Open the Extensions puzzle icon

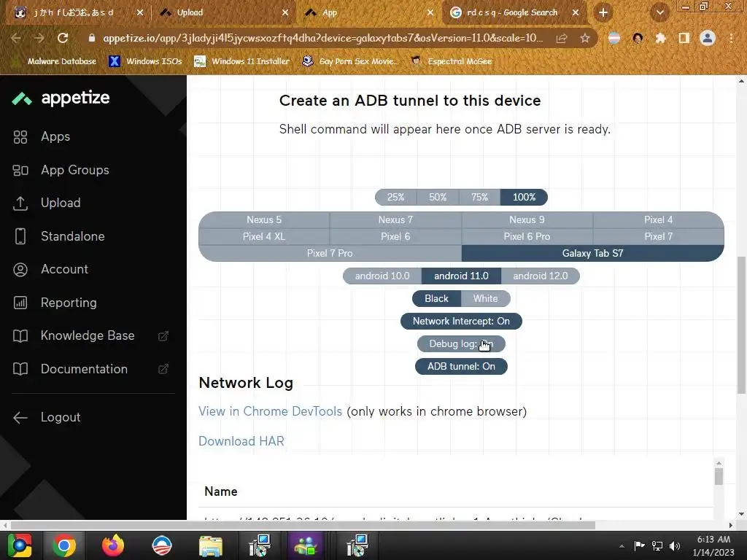661,38
